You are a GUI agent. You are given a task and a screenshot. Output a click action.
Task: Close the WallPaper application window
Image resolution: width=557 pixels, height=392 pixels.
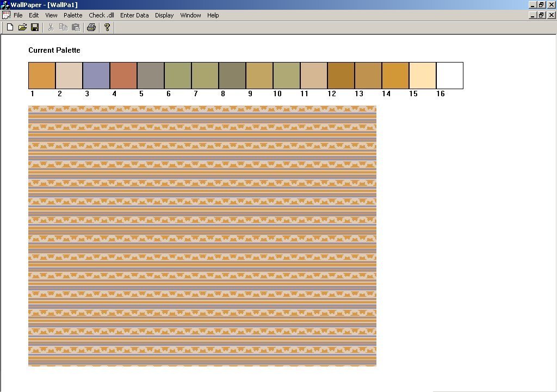point(552,4)
